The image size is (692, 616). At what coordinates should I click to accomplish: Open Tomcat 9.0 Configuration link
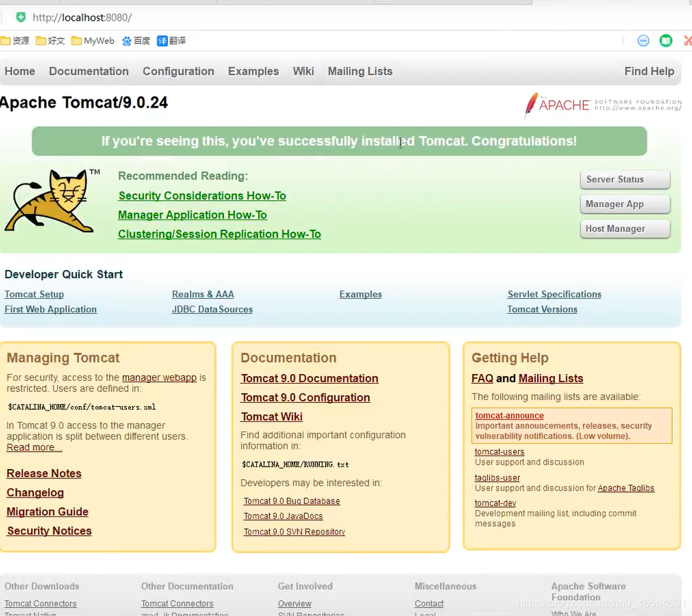[x=306, y=397]
